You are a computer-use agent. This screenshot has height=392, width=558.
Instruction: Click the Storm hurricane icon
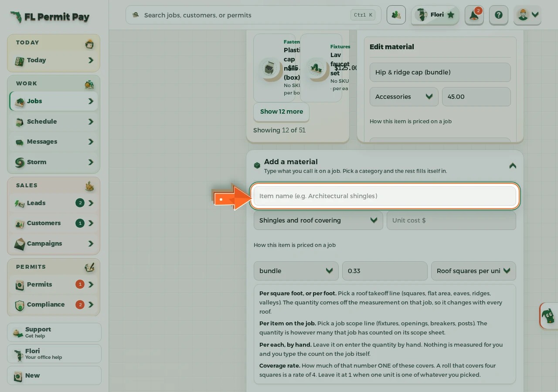pos(20,162)
